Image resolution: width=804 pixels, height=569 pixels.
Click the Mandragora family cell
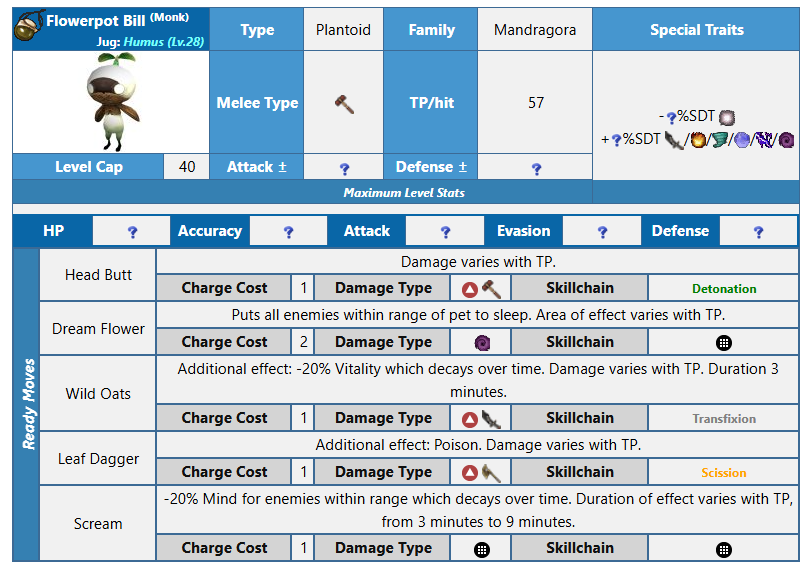(x=535, y=30)
